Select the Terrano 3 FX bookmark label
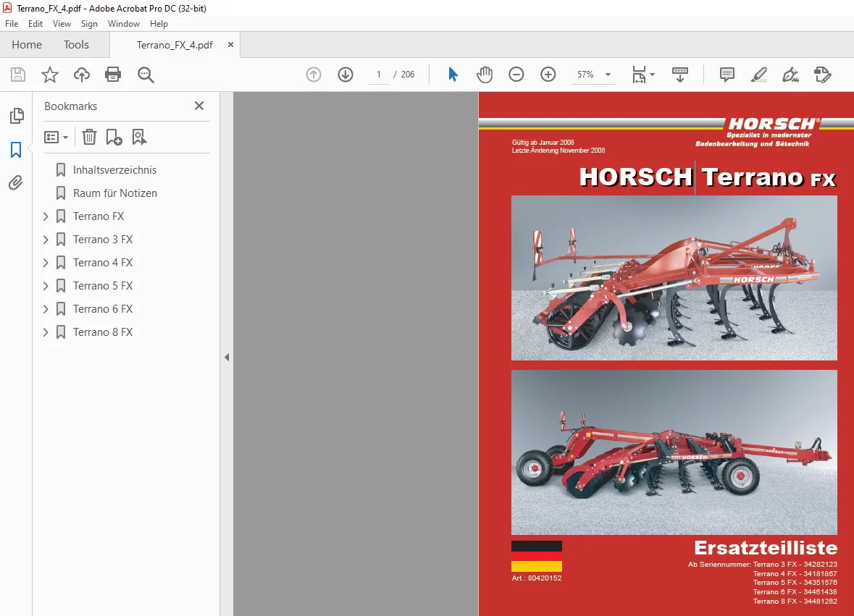854x616 pixels. tap(103, 240)
